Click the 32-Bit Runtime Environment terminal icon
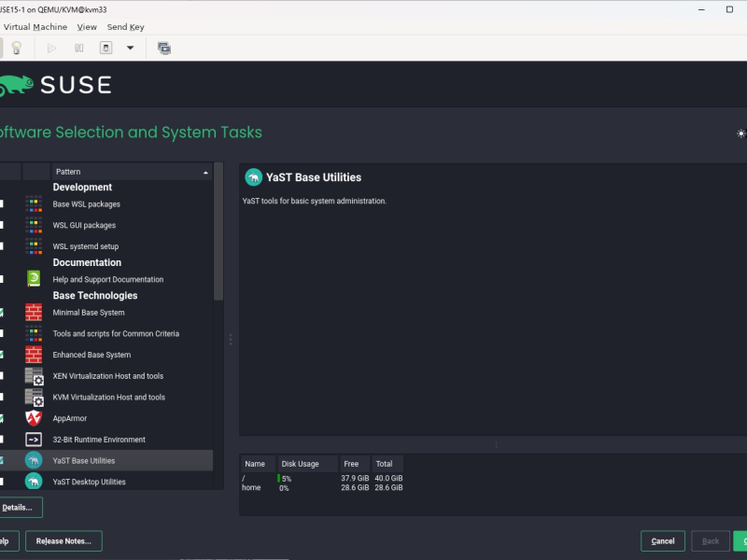The height and width of the screenshot is (560, 747). click(x=34, y=440)
